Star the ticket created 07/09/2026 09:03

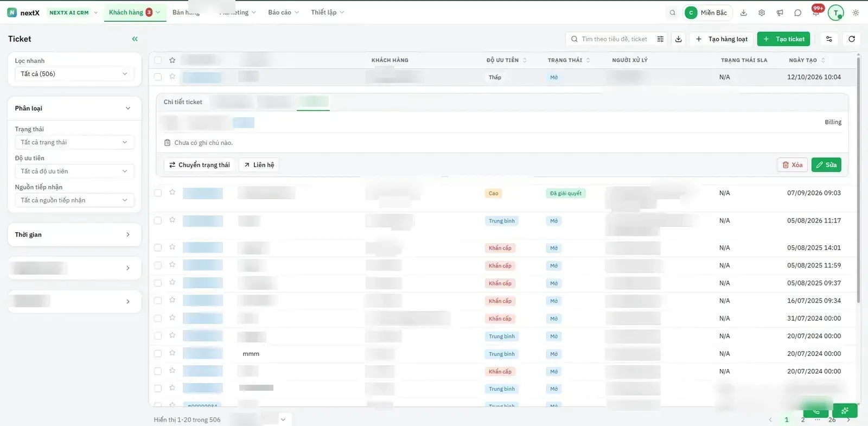pyautogui.click(x=172, y=192)
